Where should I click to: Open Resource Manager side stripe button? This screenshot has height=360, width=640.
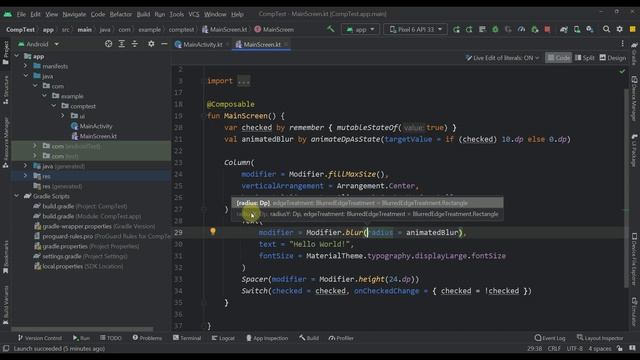click(x=6, y=143)
